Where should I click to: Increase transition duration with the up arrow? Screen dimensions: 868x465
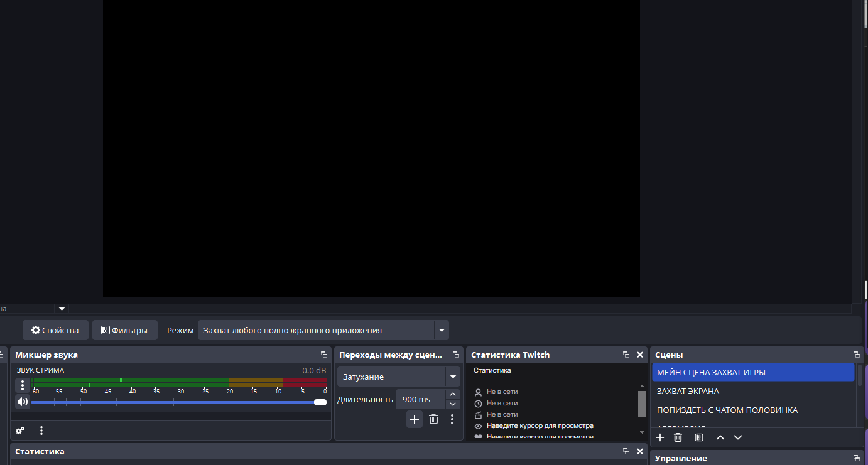[453, 395]
